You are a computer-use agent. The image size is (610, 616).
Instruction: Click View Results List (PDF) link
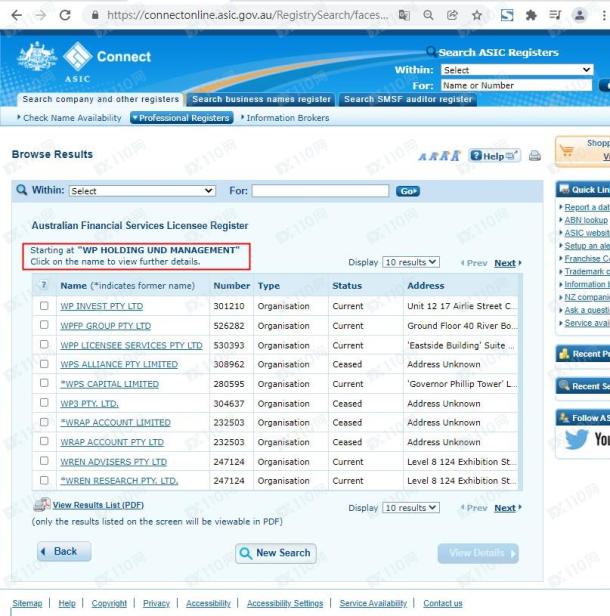(98, 505)
